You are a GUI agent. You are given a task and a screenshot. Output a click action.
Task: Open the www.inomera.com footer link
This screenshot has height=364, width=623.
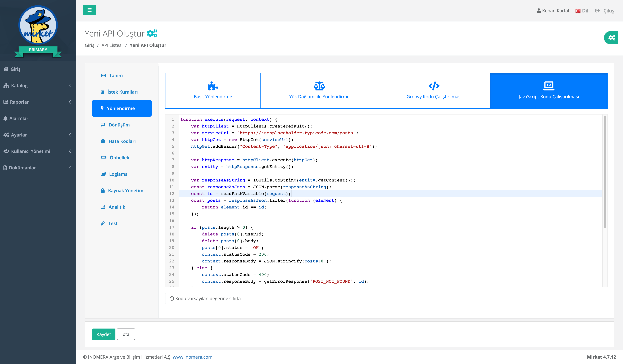coord(192,357)
